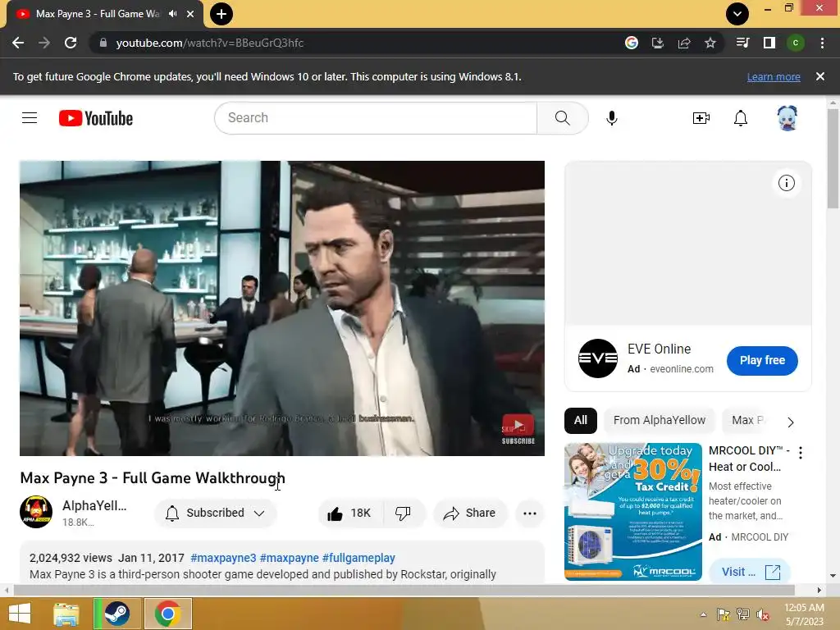This screenshot has width=840, height=630.
Task: Open Steam from the taskbar
Action: point(116,614)
